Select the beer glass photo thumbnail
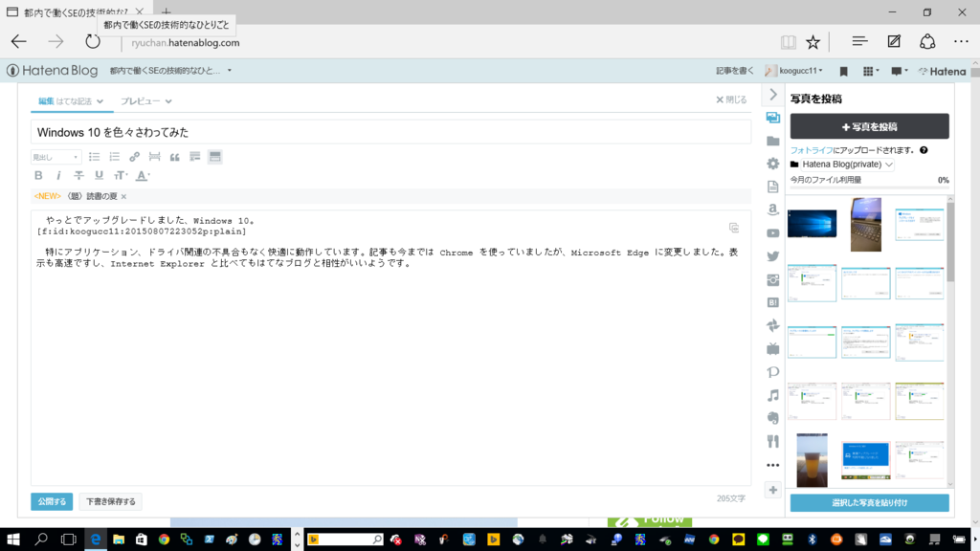Screen dimensions: 980x551 pyautogui.click(x=811, y=460)
